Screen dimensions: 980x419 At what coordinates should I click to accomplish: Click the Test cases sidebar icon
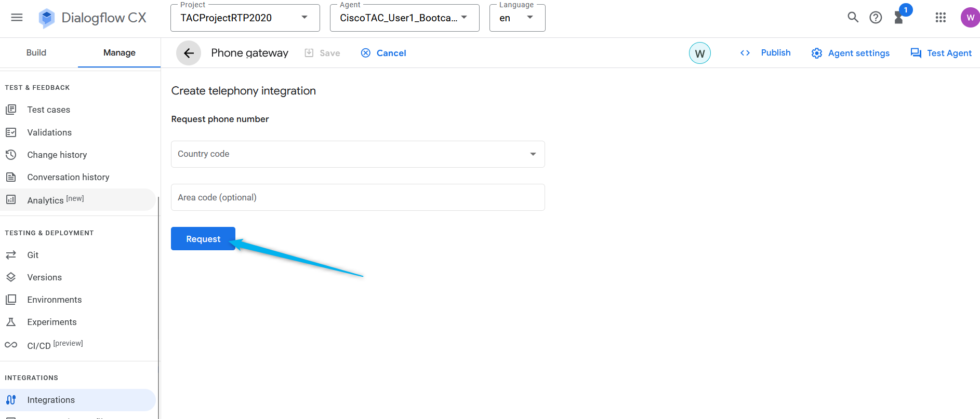pyautogui.click(x=11, y=110)
